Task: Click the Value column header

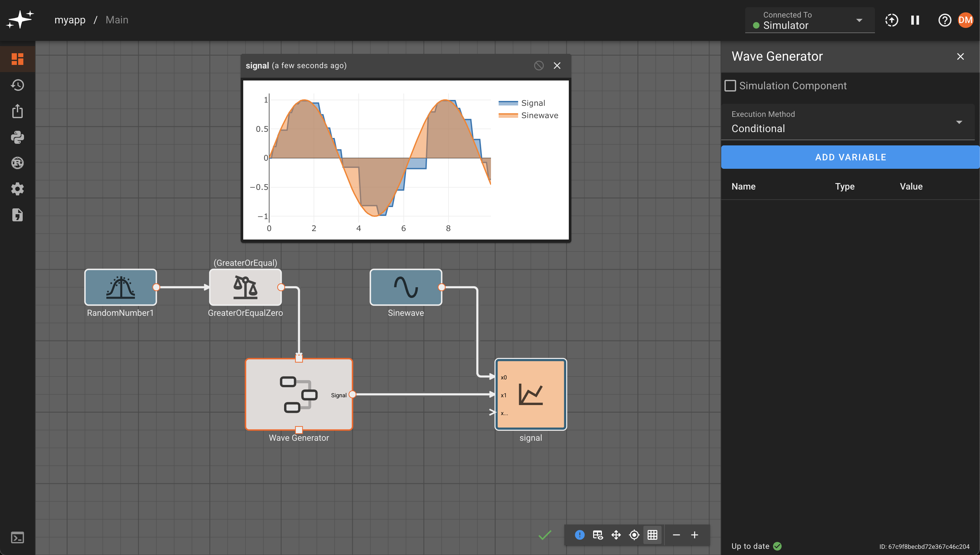Action: [x=911, y=186]
